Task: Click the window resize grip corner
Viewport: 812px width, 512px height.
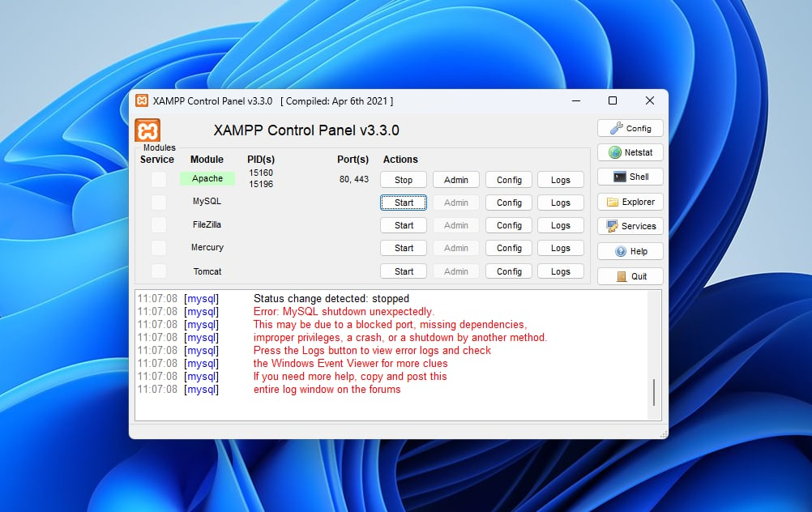Action: point(664,434)
